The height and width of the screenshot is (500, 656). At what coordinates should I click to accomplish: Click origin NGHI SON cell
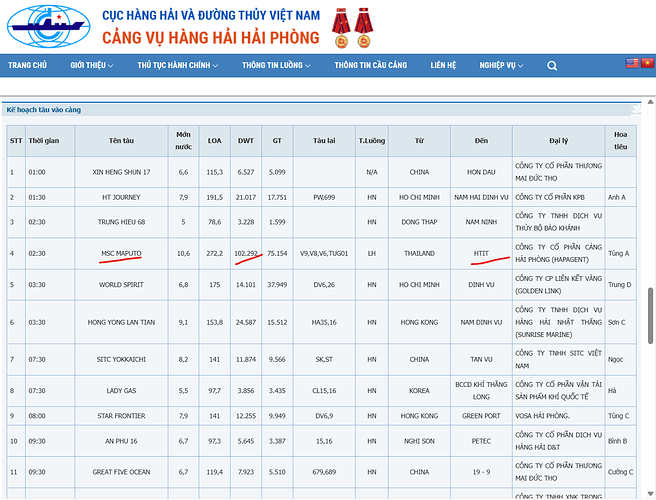(x=419, y=441)
